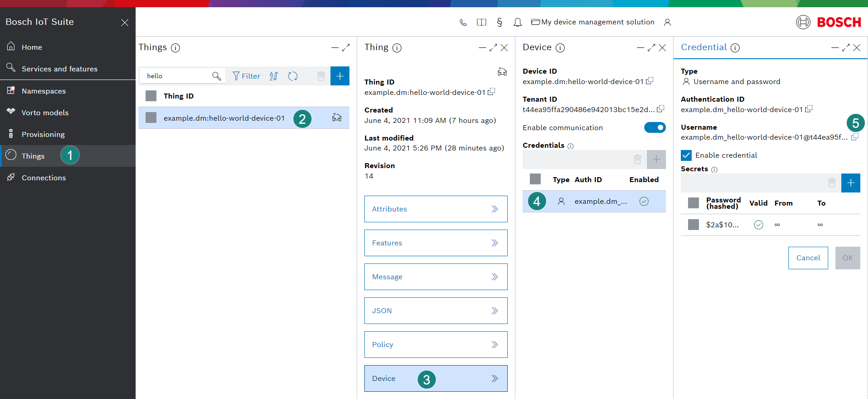Open Provisioning in sidebar

click(68, 134)
